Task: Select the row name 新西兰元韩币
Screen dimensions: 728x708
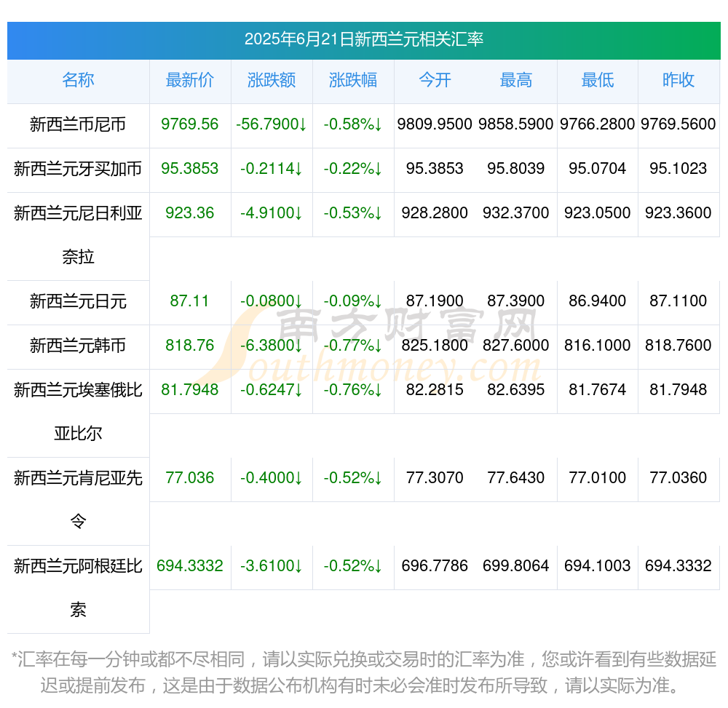Action: click(x=78, y=346)
